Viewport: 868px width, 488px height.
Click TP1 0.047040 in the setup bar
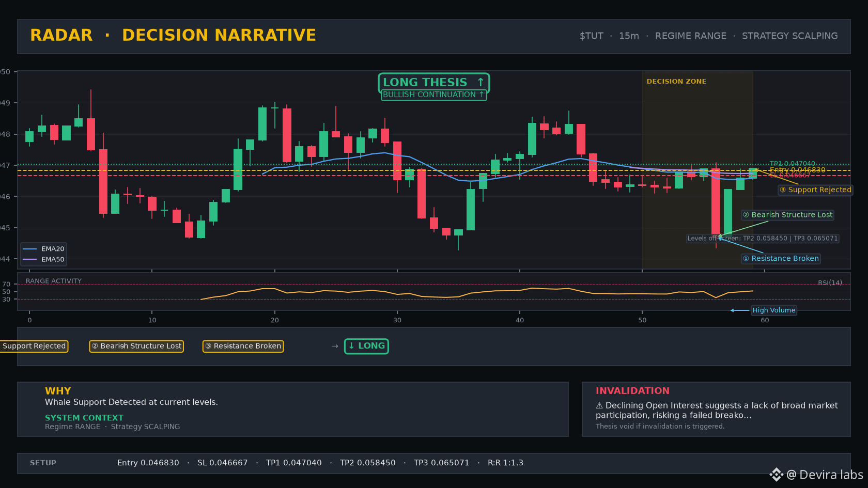(x=294, y=463)
